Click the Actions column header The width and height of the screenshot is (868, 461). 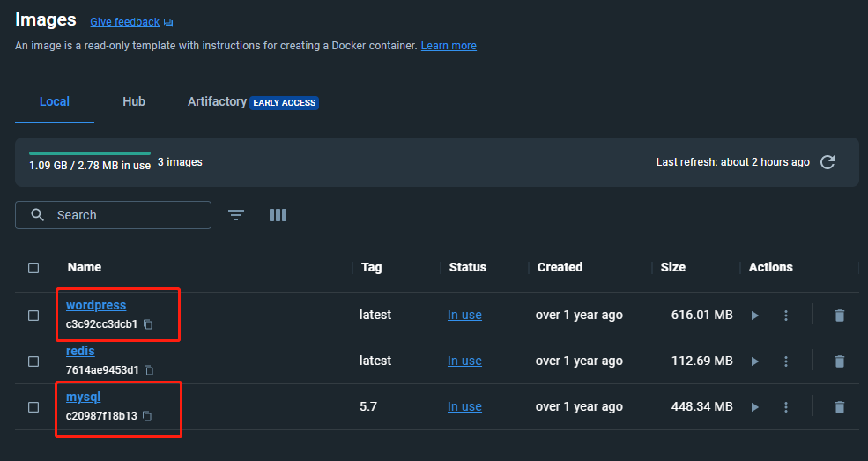770,267
